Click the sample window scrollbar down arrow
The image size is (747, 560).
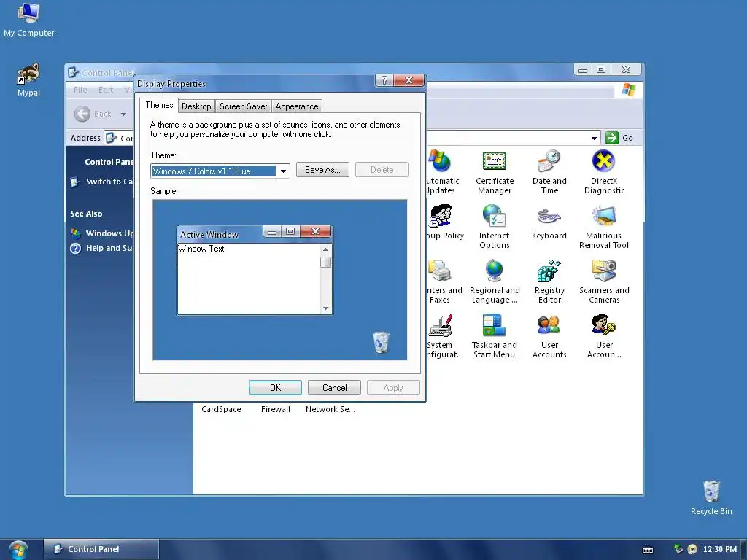(325, 308)
